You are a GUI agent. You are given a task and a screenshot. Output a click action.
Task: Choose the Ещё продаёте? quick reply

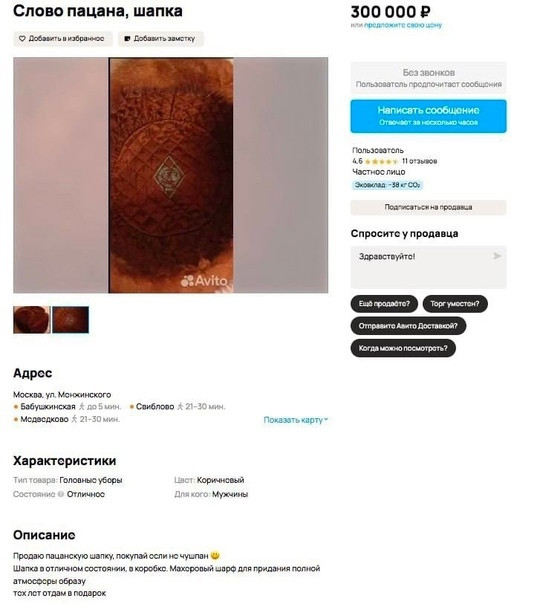[384, 304]
